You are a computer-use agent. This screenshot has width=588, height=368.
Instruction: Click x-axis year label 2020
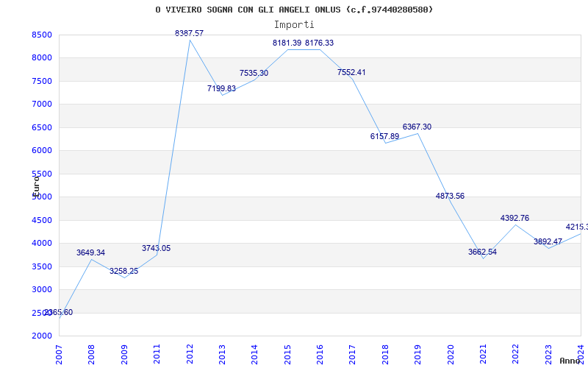[451, 355]
